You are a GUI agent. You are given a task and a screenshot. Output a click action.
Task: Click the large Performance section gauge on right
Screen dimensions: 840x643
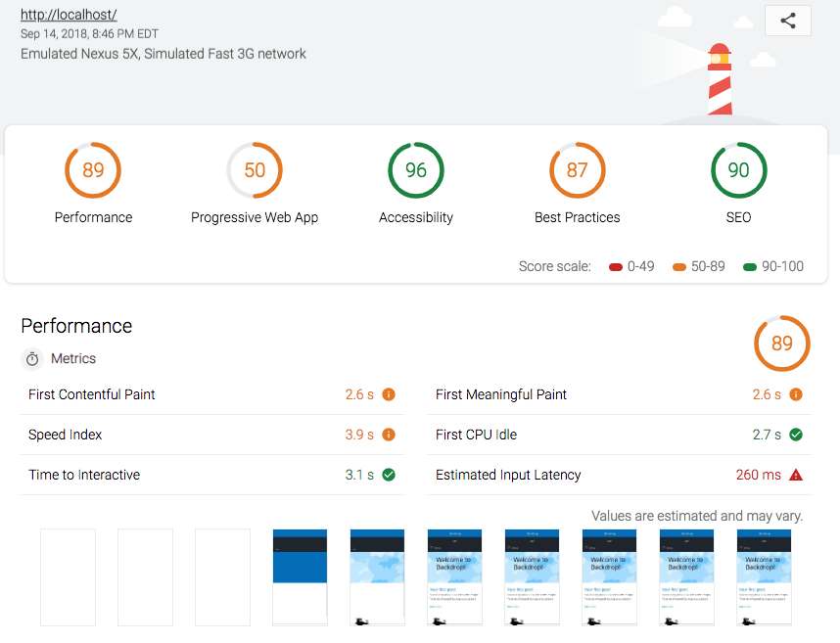[781, 344]
